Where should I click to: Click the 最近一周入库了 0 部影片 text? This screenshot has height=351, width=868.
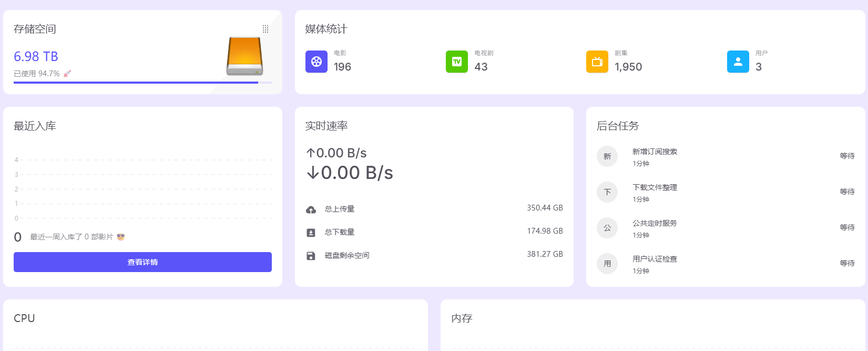(x=72, y=237)
